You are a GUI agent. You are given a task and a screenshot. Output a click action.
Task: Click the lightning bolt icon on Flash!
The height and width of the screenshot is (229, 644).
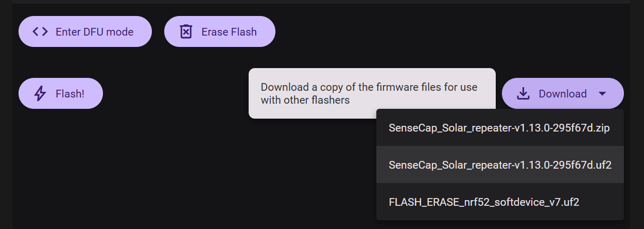tap(40, 93)
